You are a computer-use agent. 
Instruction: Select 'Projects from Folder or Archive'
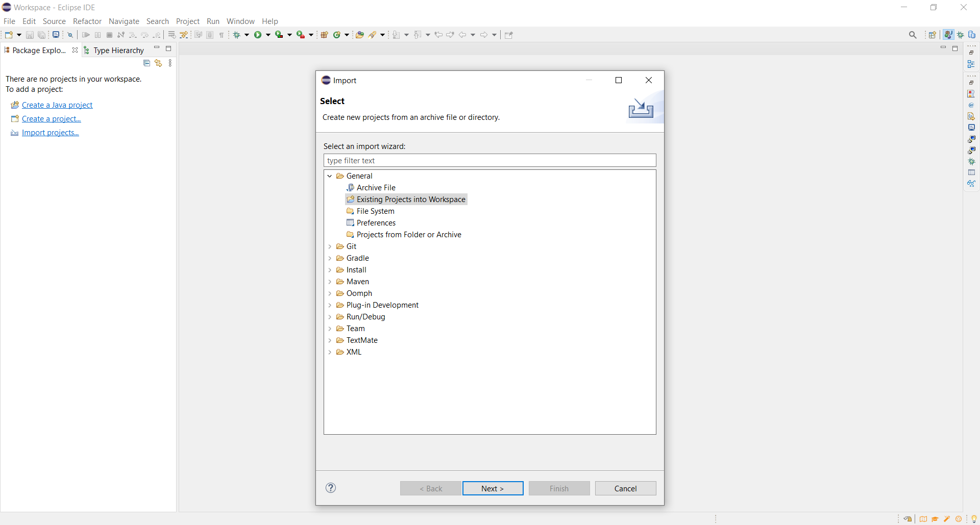click(x=409, y=235)
